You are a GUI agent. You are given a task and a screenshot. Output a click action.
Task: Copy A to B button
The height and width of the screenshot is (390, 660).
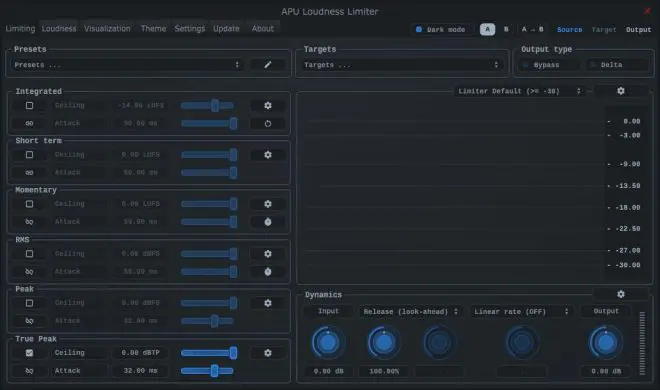coord(532,29)
